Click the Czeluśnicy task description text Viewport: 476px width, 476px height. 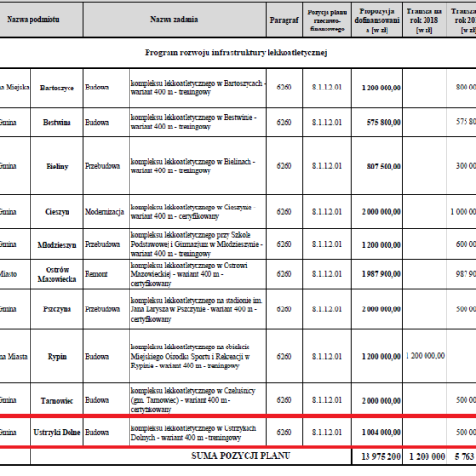coord(193,400)
